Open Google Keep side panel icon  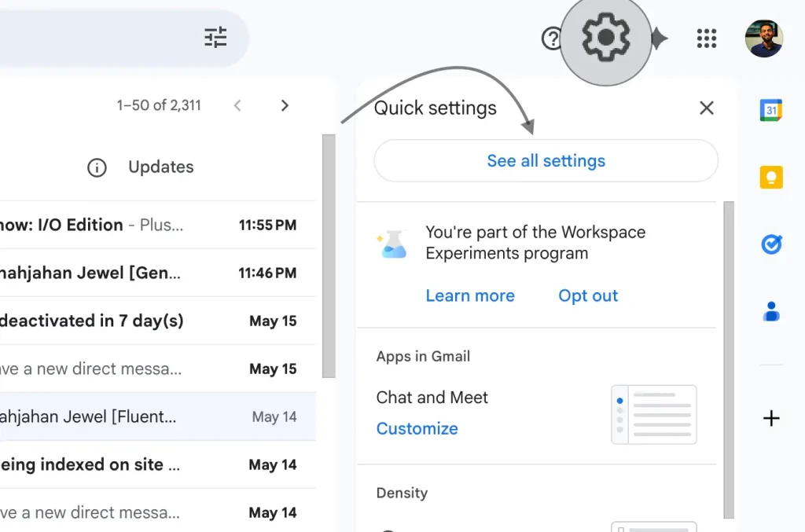(x=771, y=177)
